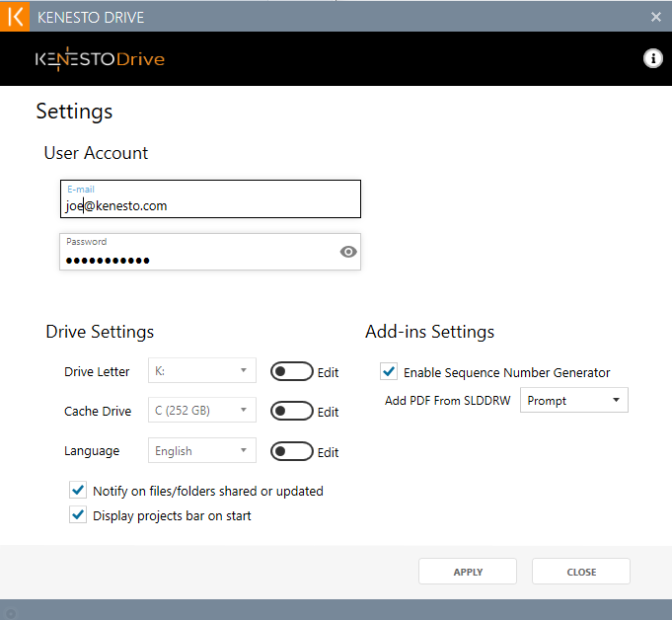The image size is (672, 620).
Task: Show password with the eye icon
Action: (x=348, y=252)
